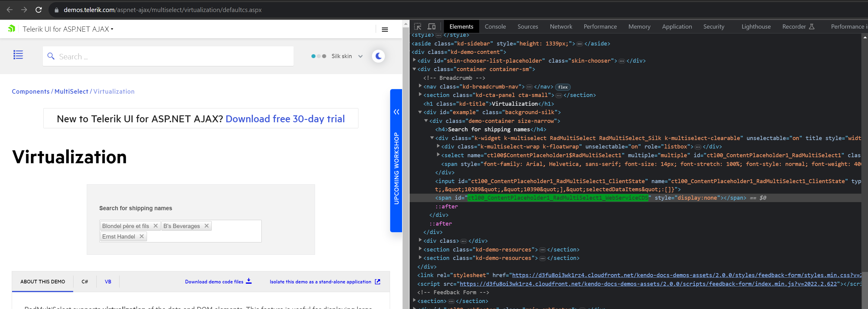868x309 pixels.
Task: Expand the select RadMultiSelect1 node
Action: [438, 155]
